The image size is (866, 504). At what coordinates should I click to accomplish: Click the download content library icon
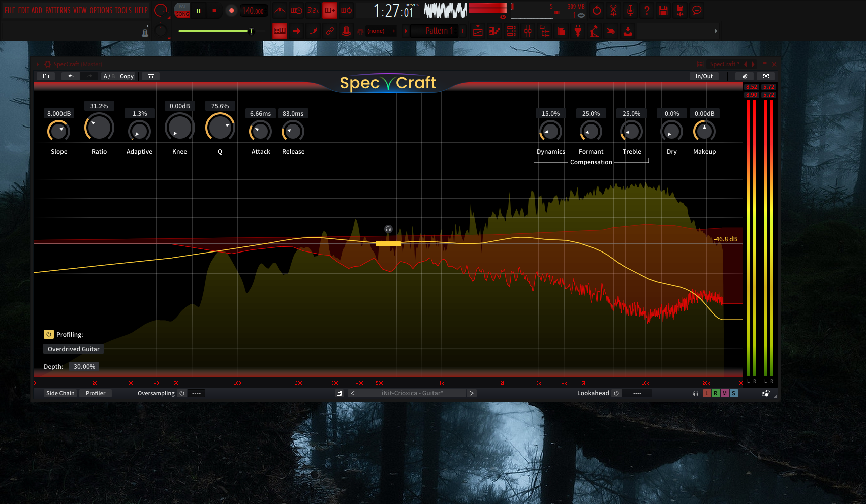[x=628, y=31]
